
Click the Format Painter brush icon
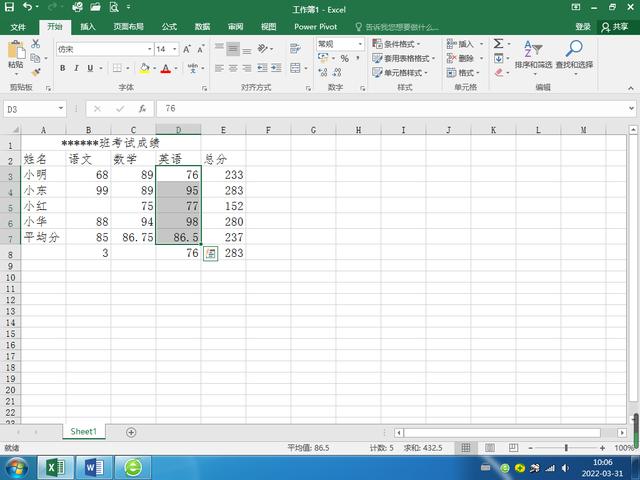pyautogui.click(x=36, y=73)
